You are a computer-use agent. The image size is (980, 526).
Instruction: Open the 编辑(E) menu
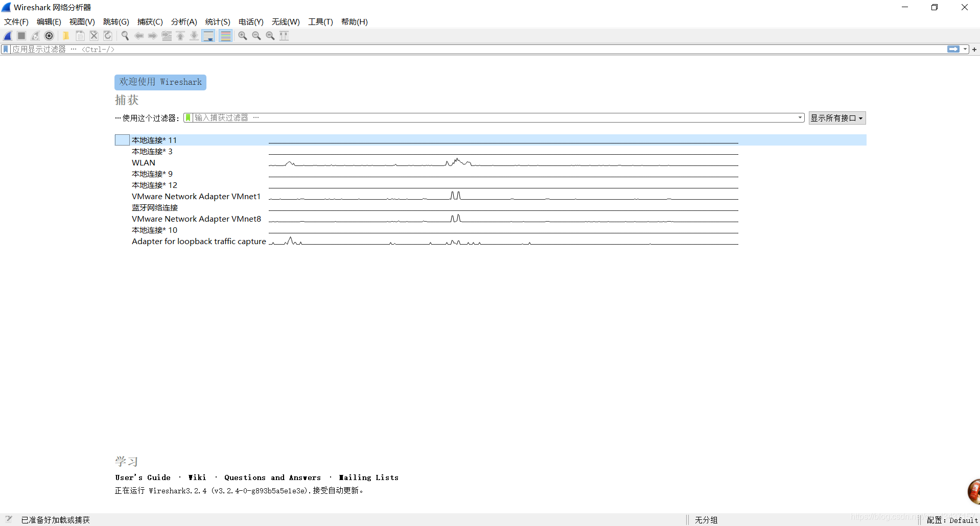(49, 22)
